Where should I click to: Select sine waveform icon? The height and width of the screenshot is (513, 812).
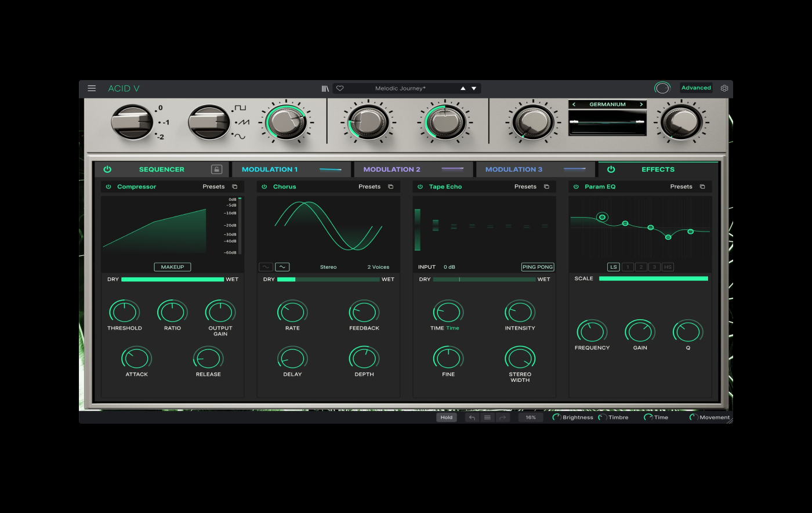(240, 137)
